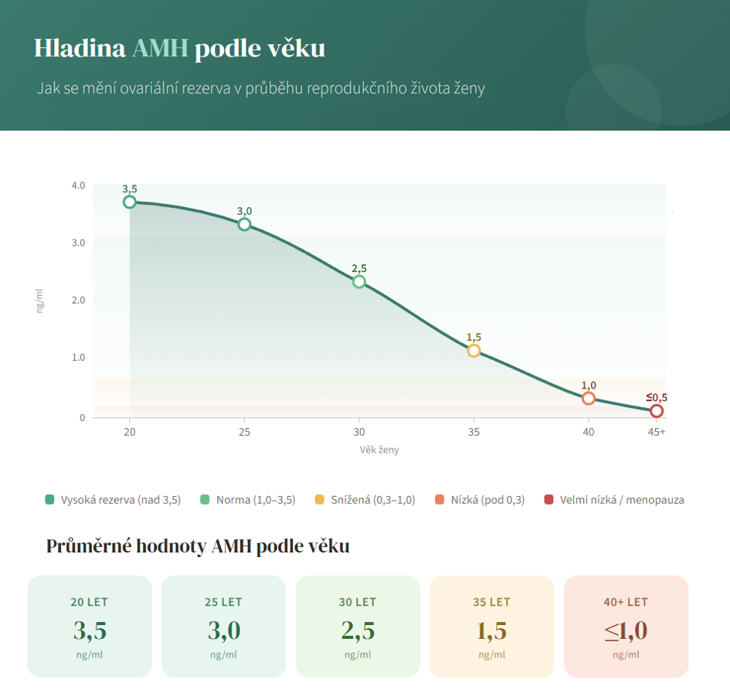The width and height of the screenshot is (730, 700).
Task: Open the 35 LET card with 1,5
Action: coord(491,627)
